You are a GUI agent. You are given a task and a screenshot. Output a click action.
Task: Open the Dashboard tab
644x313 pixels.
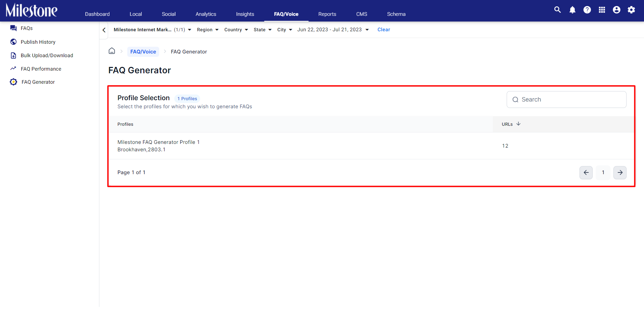pyautogui.click(x=97, y=14)
